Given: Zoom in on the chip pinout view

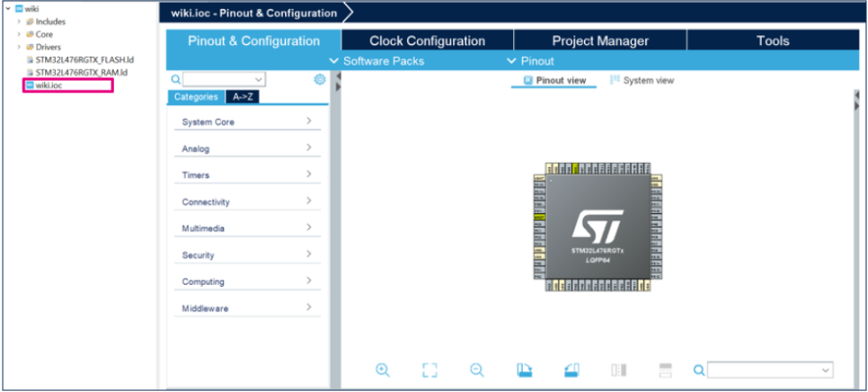Looking at the screenshot, I should 383,370.
